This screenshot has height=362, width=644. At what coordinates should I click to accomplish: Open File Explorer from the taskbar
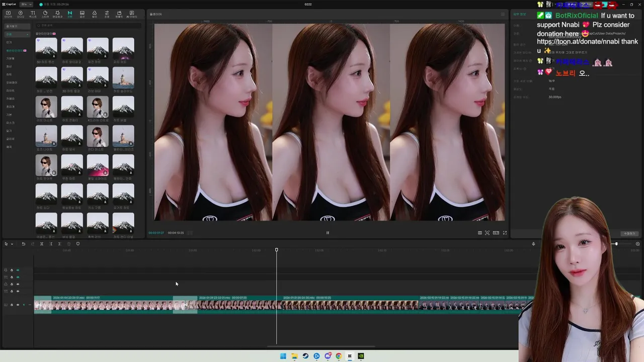click(294, 356)
